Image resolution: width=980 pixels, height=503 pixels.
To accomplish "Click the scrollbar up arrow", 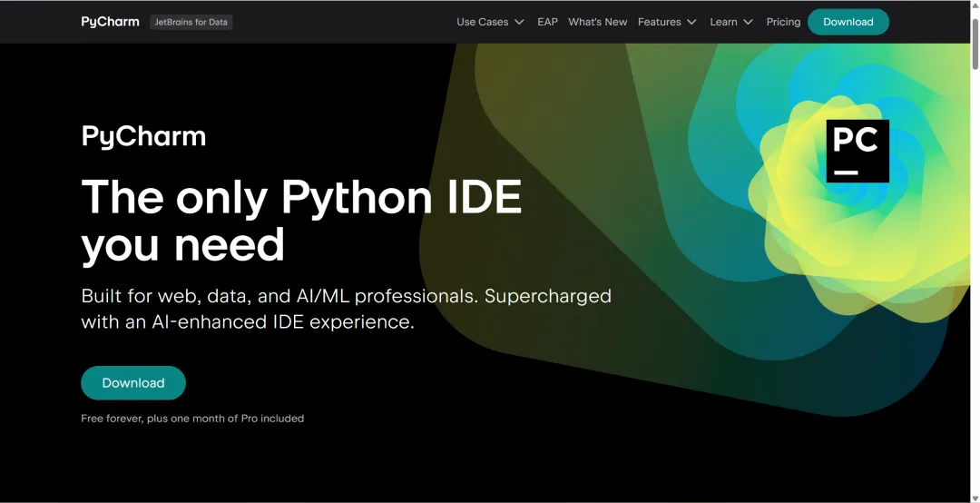I will [975, 5].
